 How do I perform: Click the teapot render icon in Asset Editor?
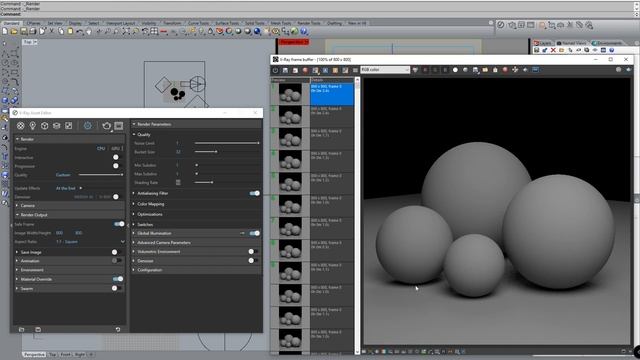107,126
